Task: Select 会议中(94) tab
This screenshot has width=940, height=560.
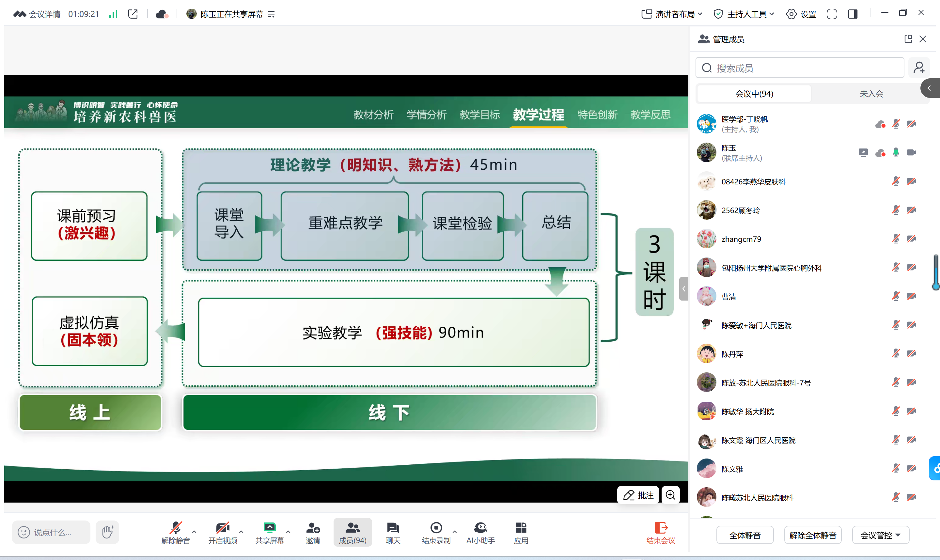Action: (754, 94)
